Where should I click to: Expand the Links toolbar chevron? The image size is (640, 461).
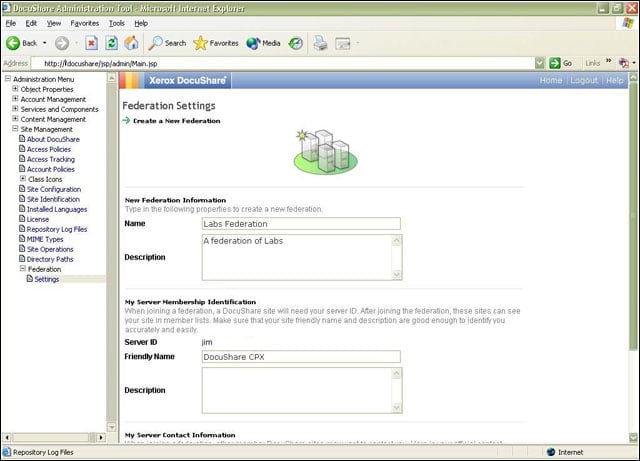(609, 61)
